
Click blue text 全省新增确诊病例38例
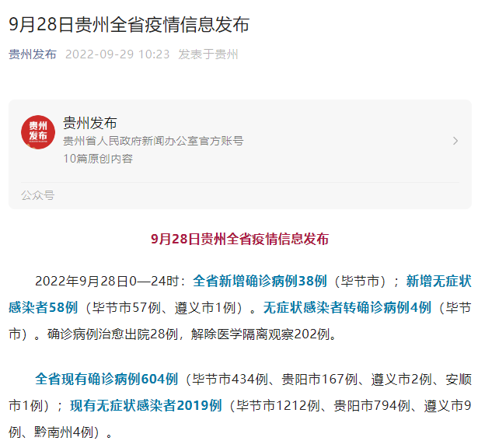pyautogui.click(x=260, y=281)
